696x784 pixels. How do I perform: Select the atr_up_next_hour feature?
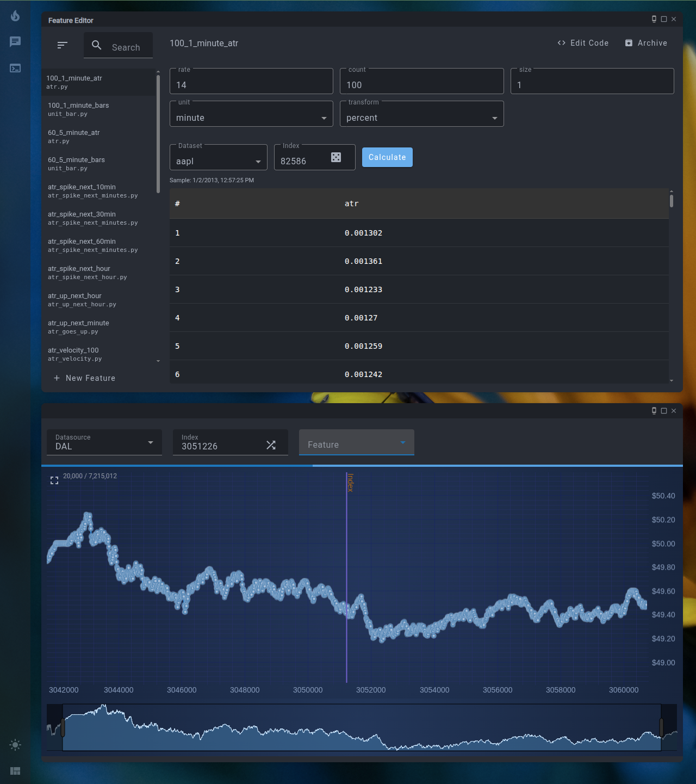click(98, 300)
